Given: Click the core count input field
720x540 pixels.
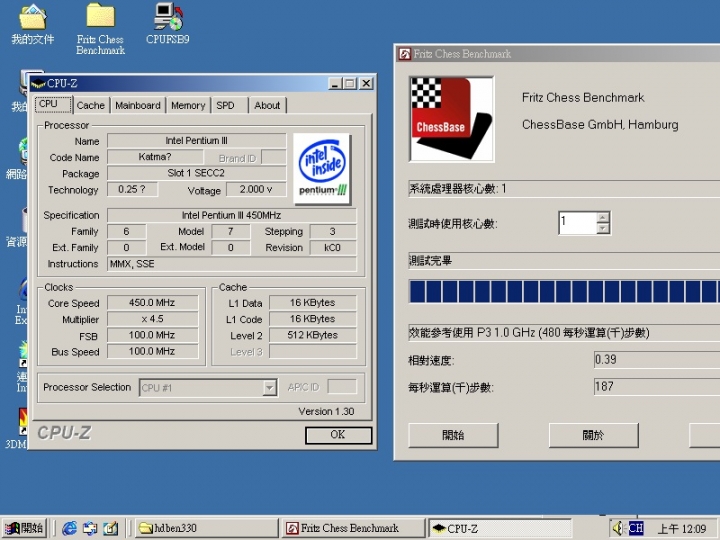Looking at the screenshot, I should coord(578,223).
